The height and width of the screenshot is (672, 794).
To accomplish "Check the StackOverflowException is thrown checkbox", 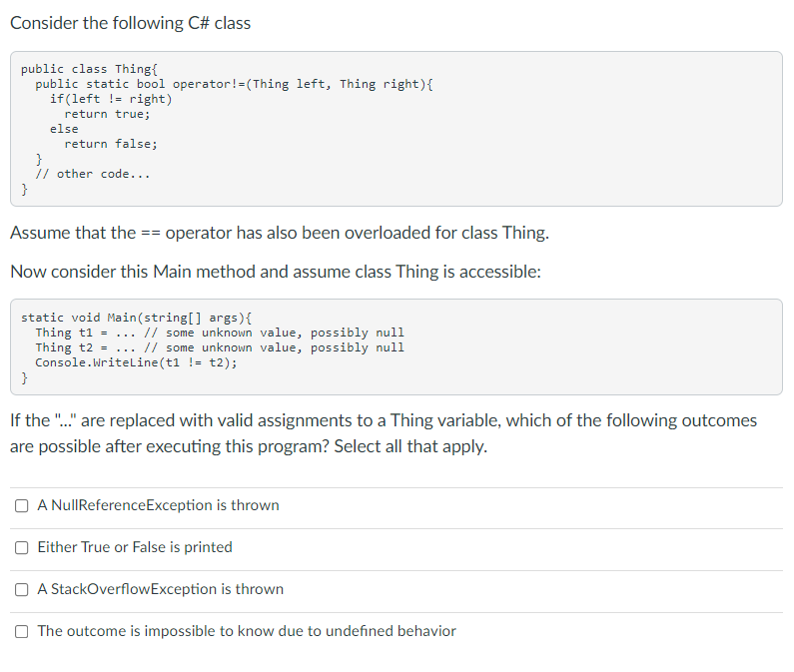I will (x=21, y=590).
